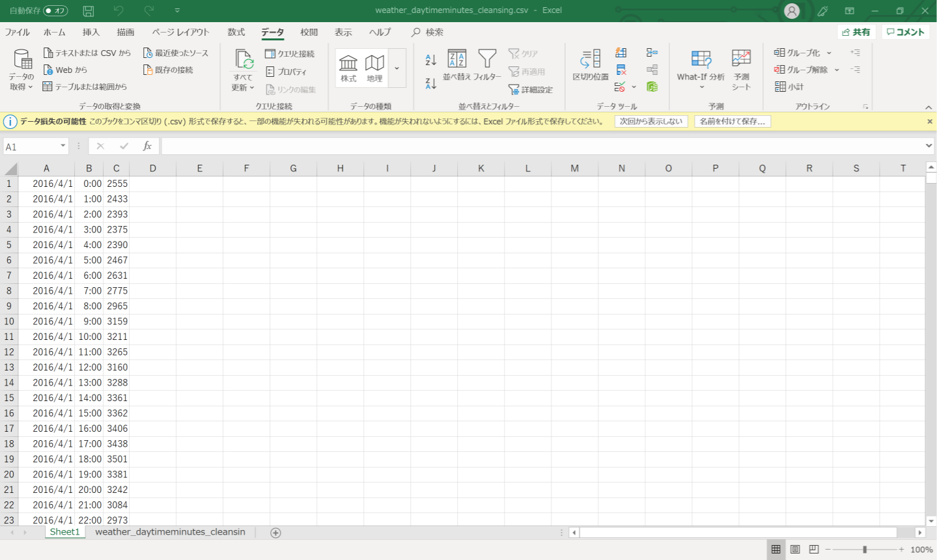
Task: Toggle 自動保存 autosave switch
Action: (56, 10)
